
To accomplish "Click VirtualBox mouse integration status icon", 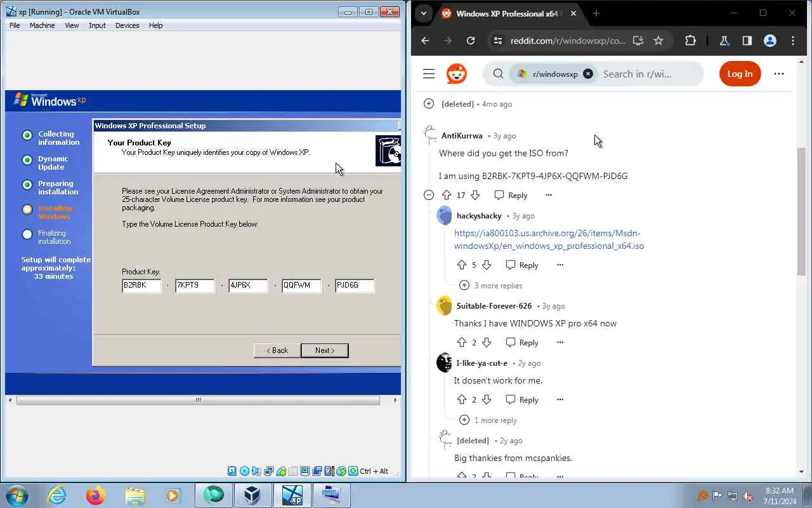I will [341, 471].
